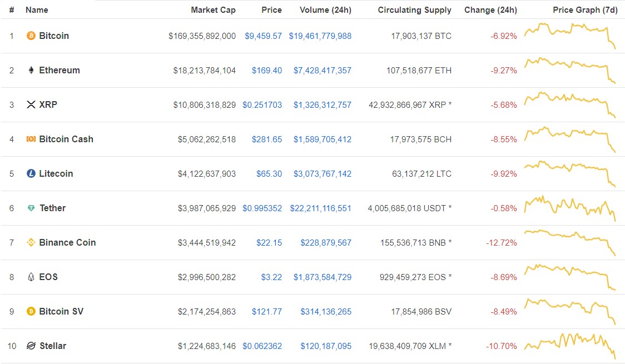Open the Bitcoin SV name link
The height and width of the screenshot is (364, 625).
61,311
